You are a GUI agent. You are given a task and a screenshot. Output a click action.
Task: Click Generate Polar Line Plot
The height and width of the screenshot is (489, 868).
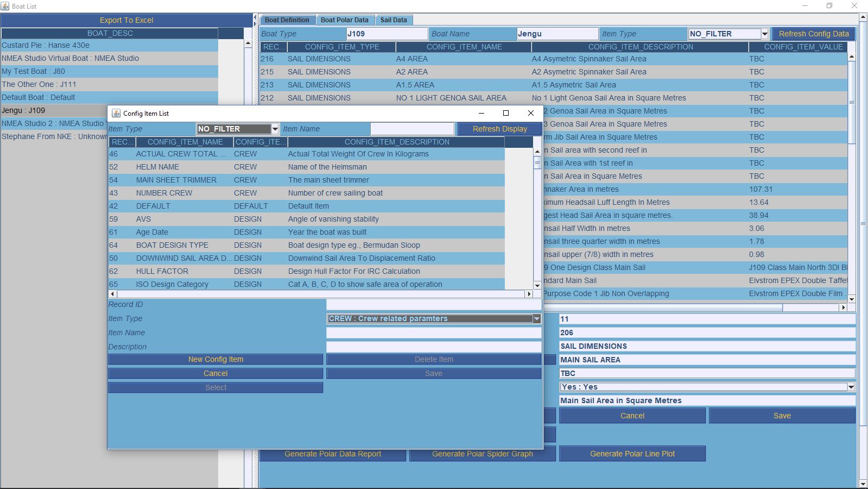click(x=632, y=454)
